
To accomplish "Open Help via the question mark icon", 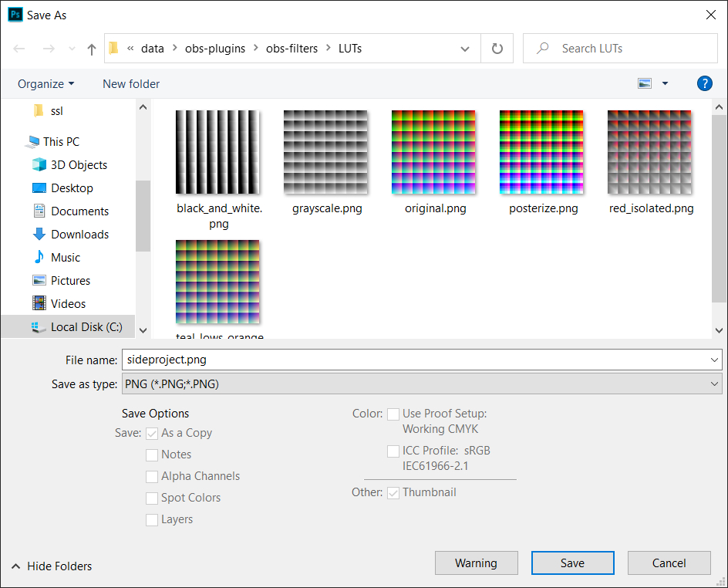I will 704,83.
